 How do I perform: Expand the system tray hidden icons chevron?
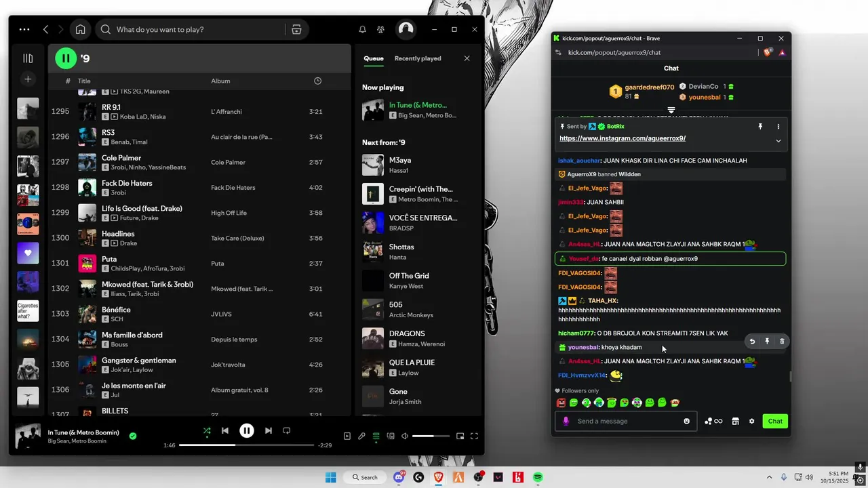coord(770,477)
